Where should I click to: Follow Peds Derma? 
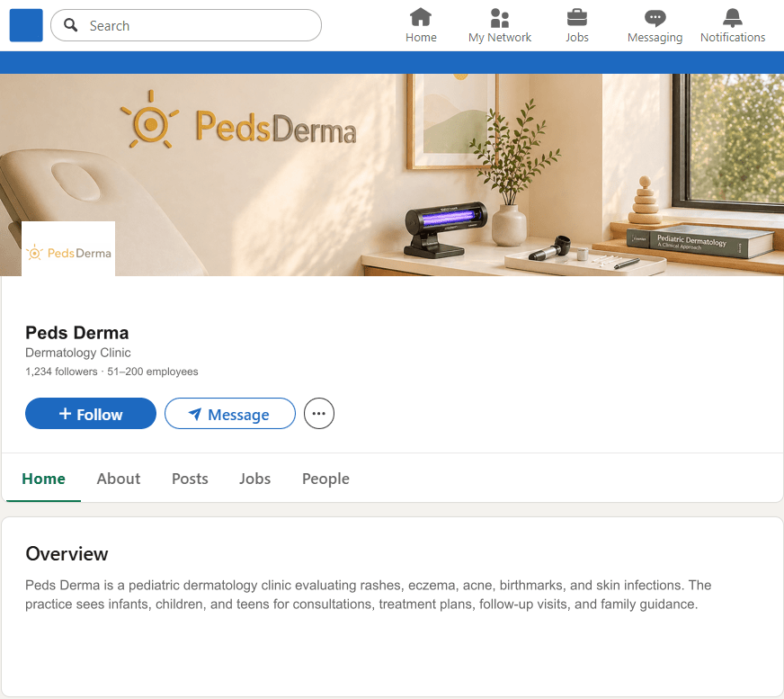click(x=90, y=414)
